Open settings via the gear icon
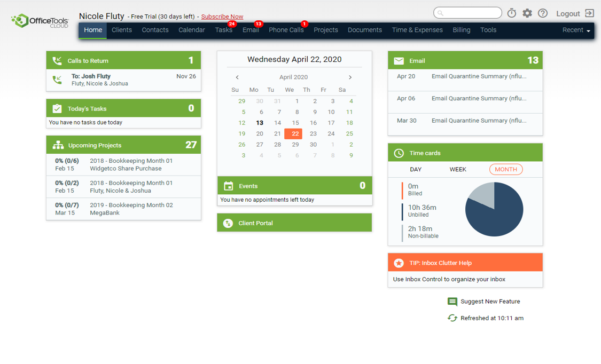The width and height of the screenshot is (601, 364). pos(527,13)
